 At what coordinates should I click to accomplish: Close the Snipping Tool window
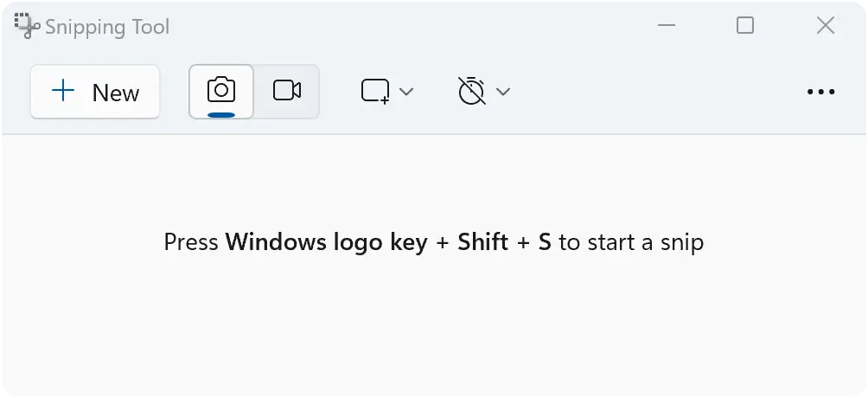tap(826, 25)
